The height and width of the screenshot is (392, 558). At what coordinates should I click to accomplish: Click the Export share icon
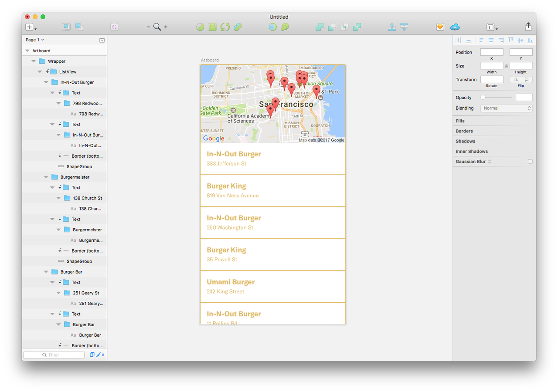[x=528, y=27]
